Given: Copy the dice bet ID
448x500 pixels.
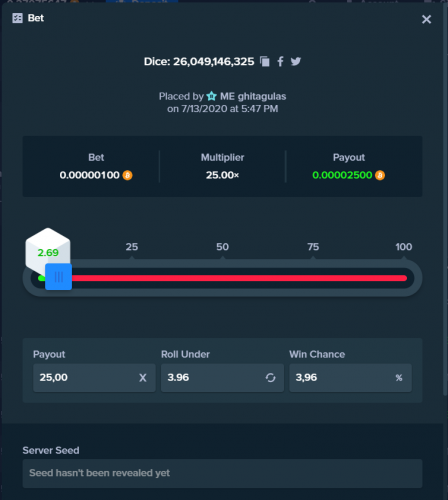Looking at the screenshot, I should (x=265, y=61).
